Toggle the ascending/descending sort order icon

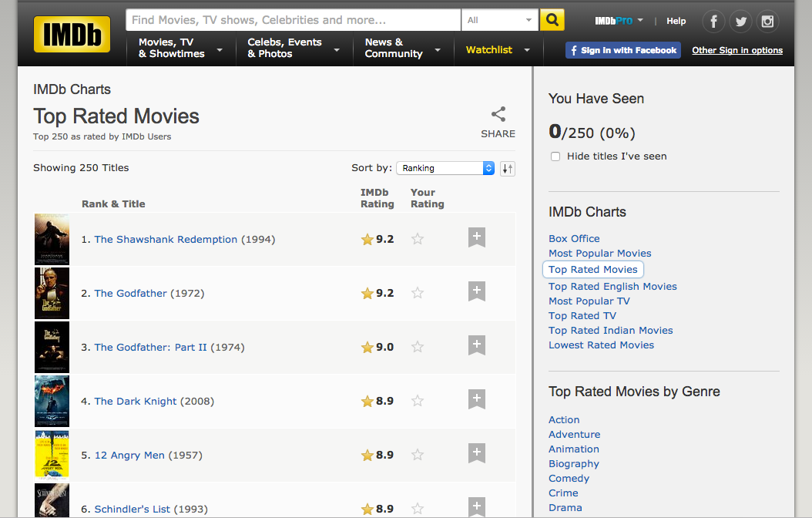508,168
